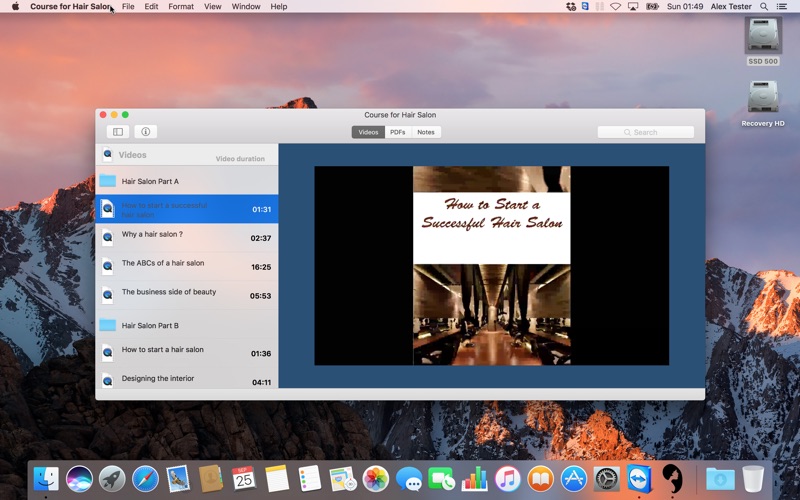The width and height of the screenshot is (800, 500).
Task: Open the SSD 500 drive icon
Action: pyautogui.click(x=763, y=41)
